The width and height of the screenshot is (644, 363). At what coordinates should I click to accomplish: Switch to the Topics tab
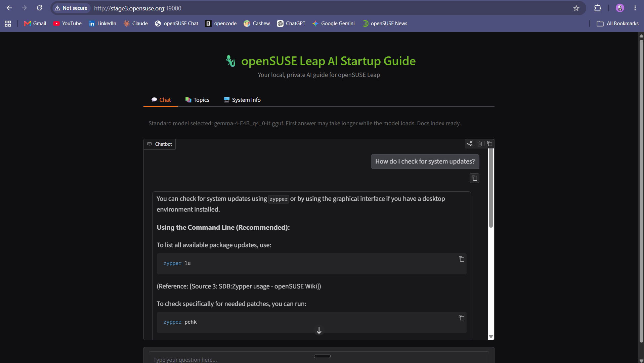coord(197,100)
